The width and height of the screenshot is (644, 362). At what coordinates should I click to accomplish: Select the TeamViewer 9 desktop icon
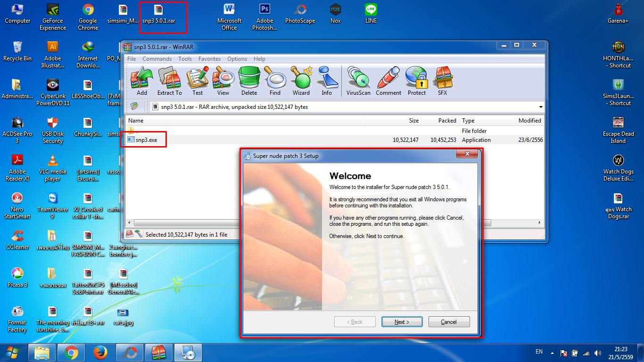click(x=53, y=206)
